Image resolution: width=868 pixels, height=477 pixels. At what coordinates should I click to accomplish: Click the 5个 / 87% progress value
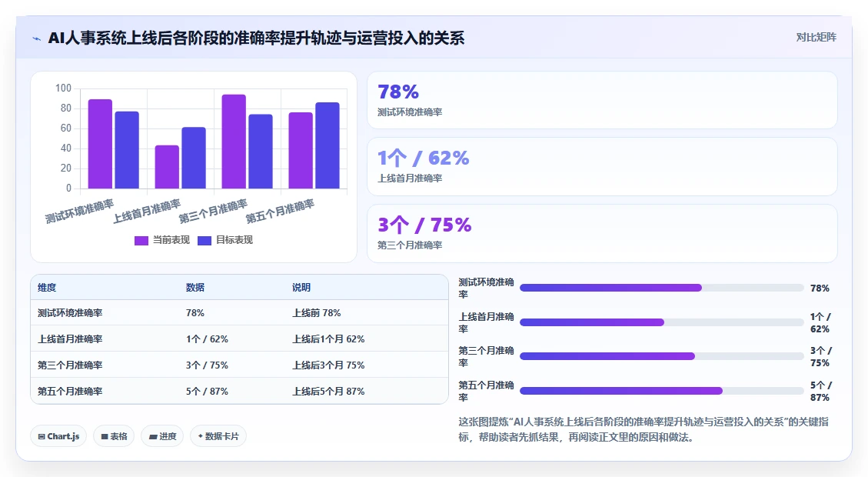coord(820,391)
